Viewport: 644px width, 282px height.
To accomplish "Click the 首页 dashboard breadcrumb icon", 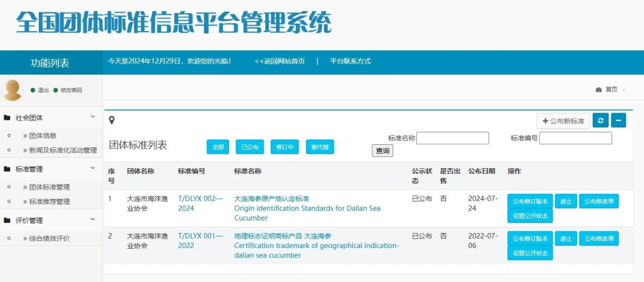I will tap(599, 89).
